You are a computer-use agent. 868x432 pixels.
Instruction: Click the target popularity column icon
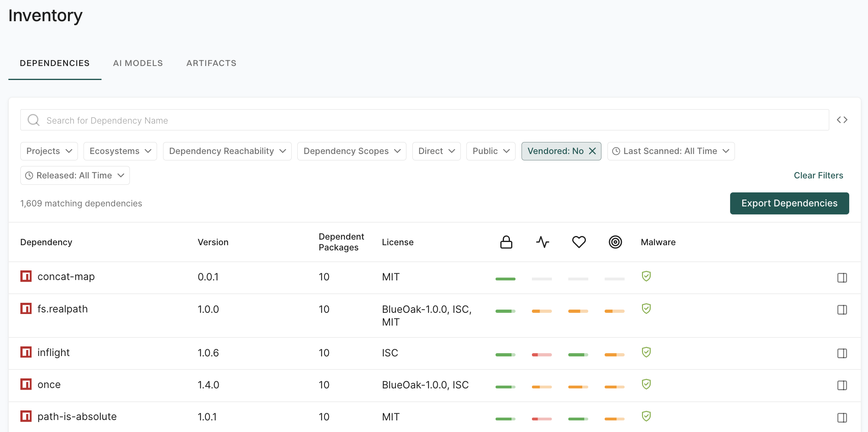click(615, 242)
